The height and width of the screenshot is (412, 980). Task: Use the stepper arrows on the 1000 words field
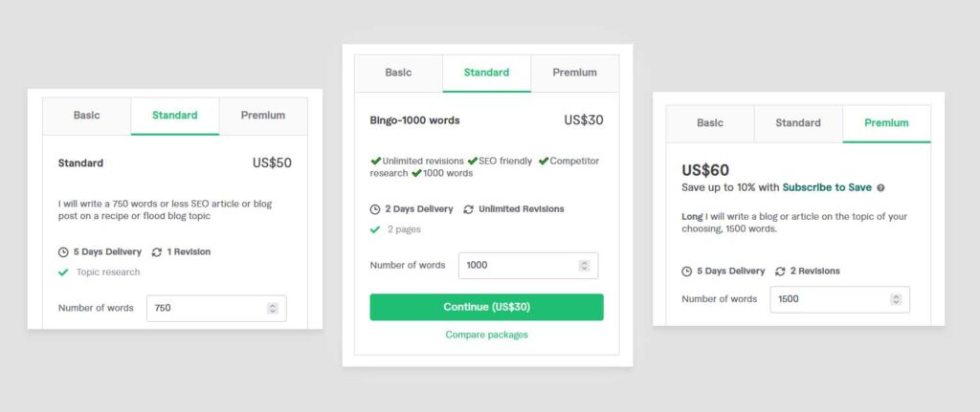point(585,266)
